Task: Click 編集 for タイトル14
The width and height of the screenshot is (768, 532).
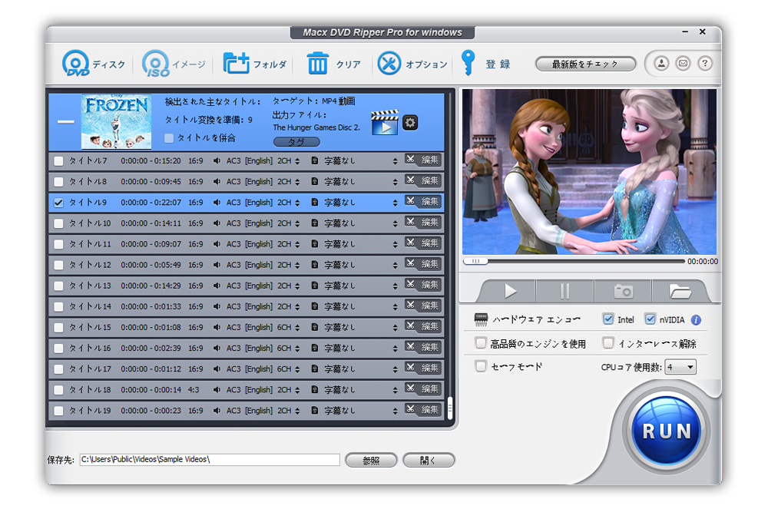Action: pos(429,306)
